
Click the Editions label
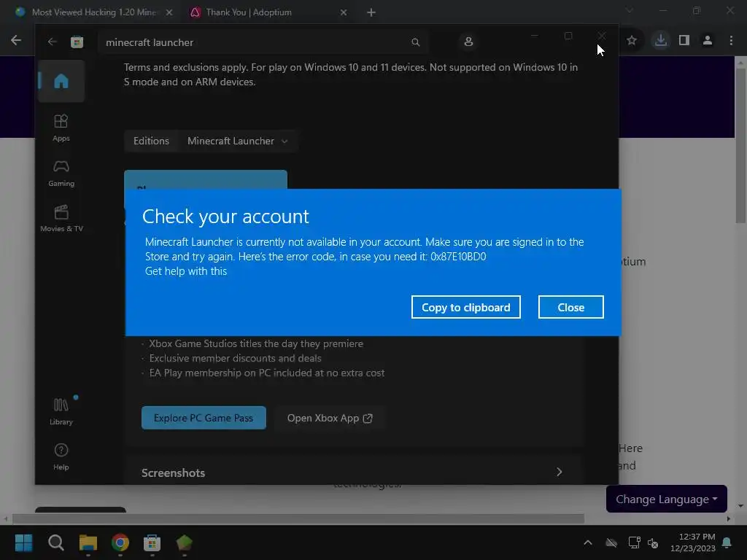pyautogui.click(x=151, y=141)
